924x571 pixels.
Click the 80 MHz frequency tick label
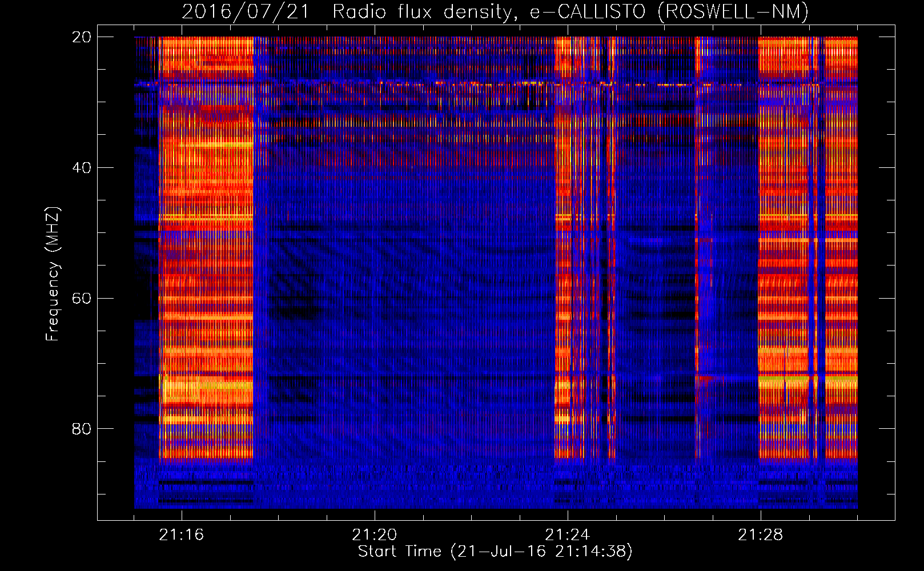pyautogui.click(x=82, y=429)
